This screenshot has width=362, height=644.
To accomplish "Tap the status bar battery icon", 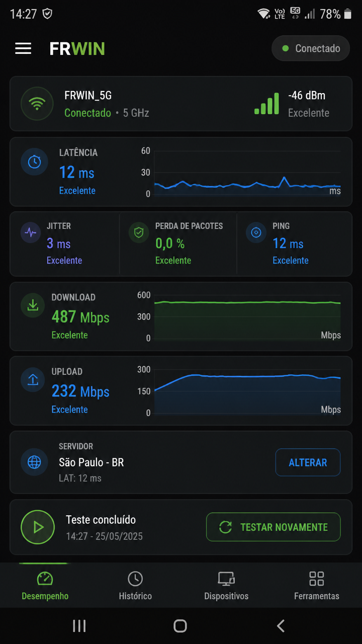I will point(348,14).
